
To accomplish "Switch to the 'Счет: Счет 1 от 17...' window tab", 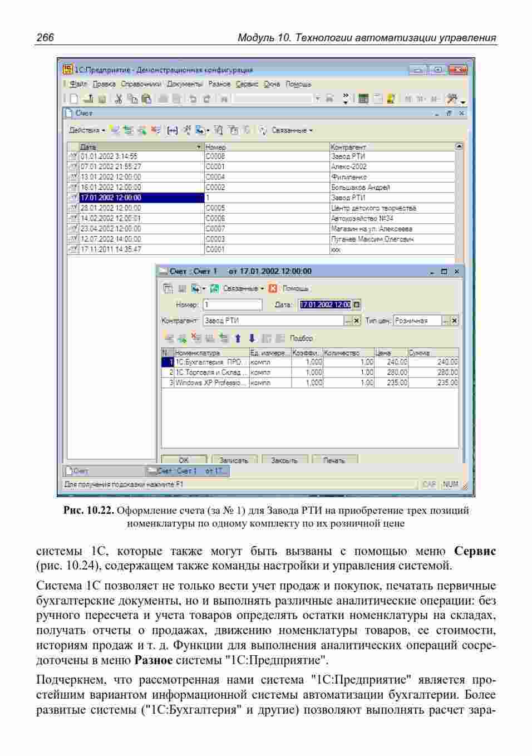I will (x=188, y=471).
